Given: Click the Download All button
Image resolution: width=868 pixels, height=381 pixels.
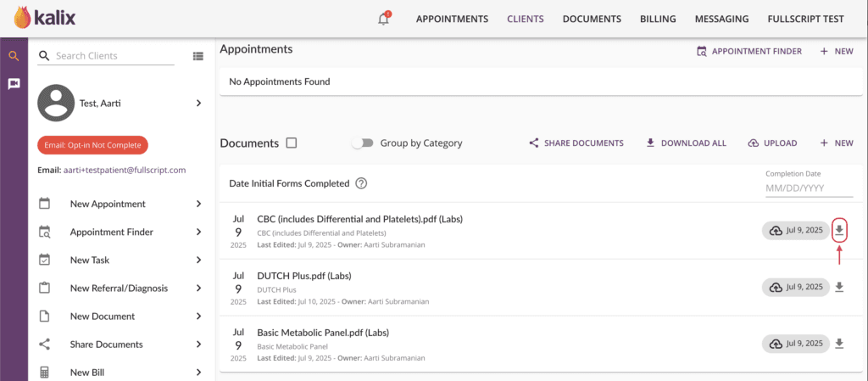Looking at the screenshot, I should (x=686, y=143).
